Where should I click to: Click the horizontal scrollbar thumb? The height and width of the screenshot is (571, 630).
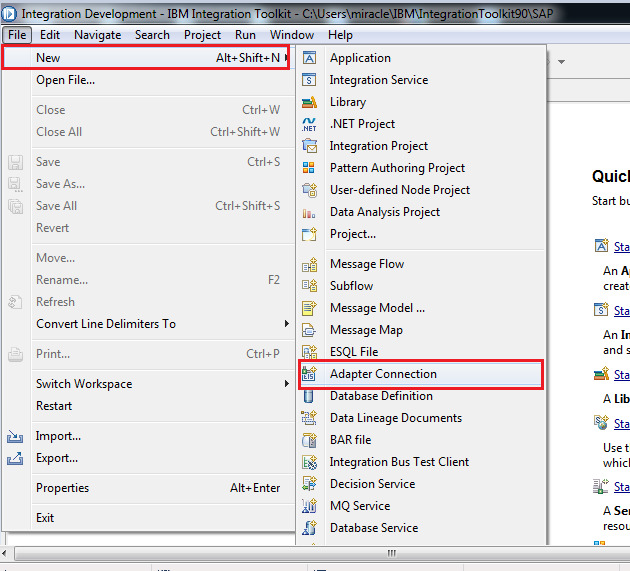[322, 553]
